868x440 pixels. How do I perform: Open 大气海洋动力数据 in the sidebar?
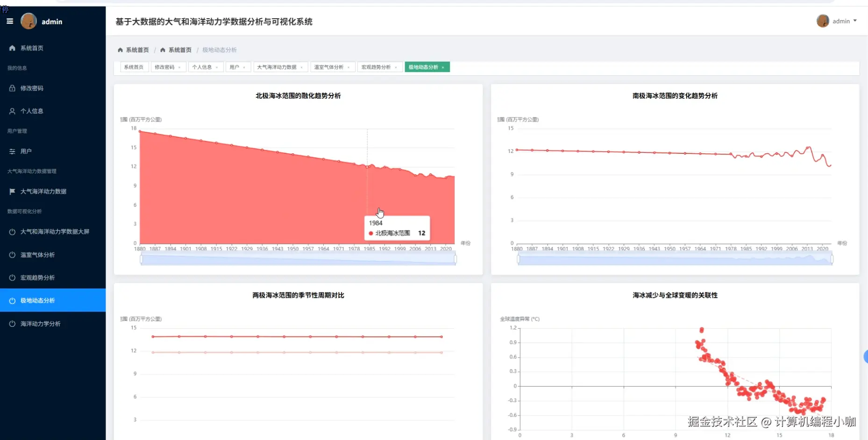pos(53,191)
